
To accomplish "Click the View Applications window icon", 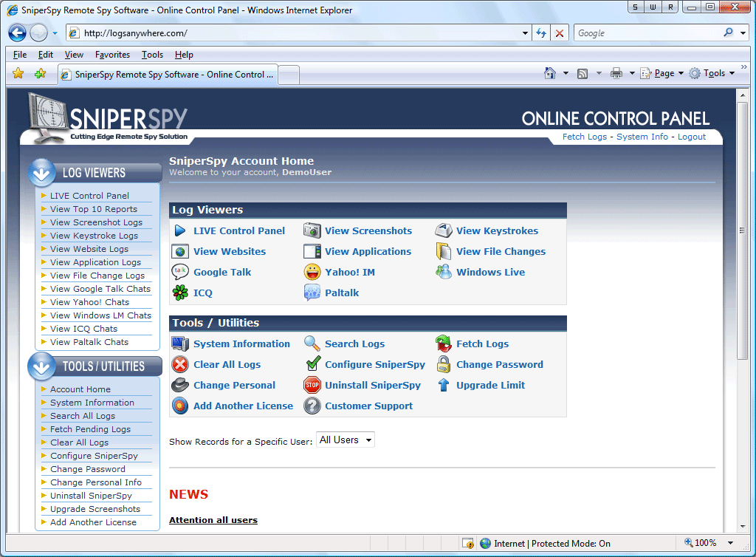I will pyautogui.click(x=312, y=251).
